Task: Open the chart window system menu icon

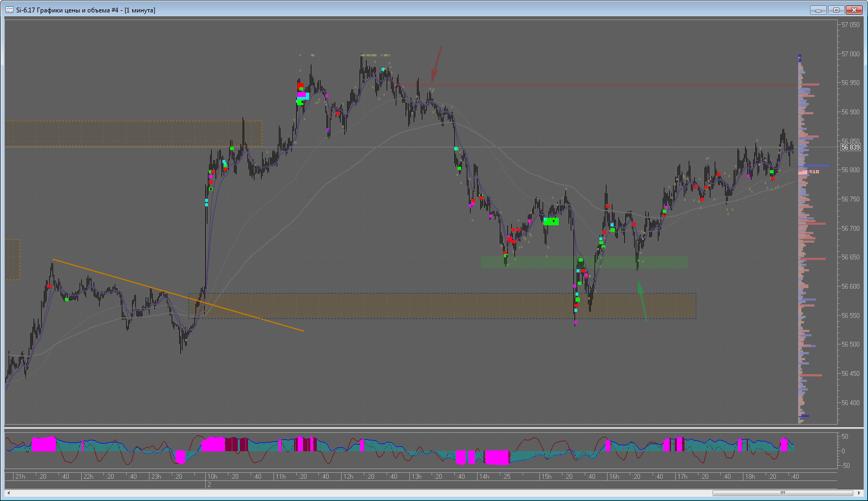Action: (x=9, y=10)
